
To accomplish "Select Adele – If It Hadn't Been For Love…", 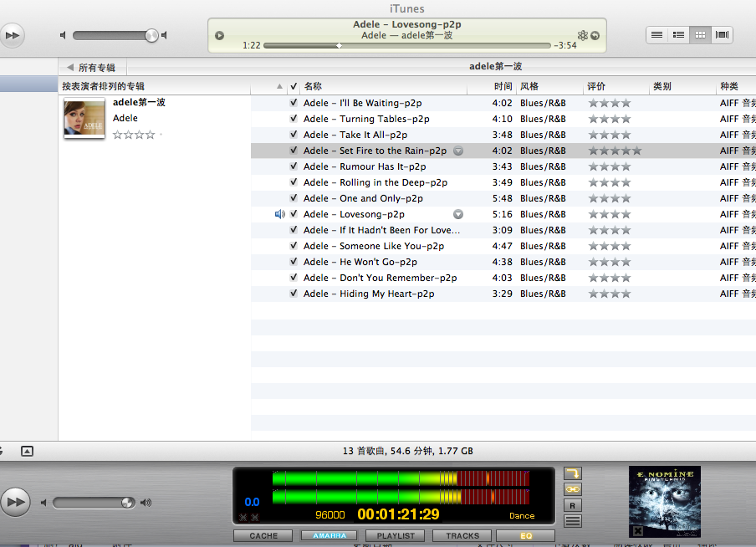I will (x=381, y=230).
